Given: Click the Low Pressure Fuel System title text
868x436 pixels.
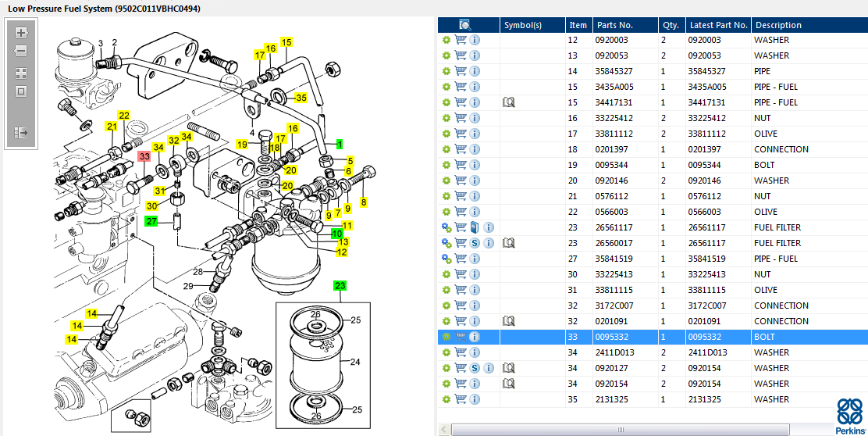Looking at the screenshot, I should (x=104, y=9).
